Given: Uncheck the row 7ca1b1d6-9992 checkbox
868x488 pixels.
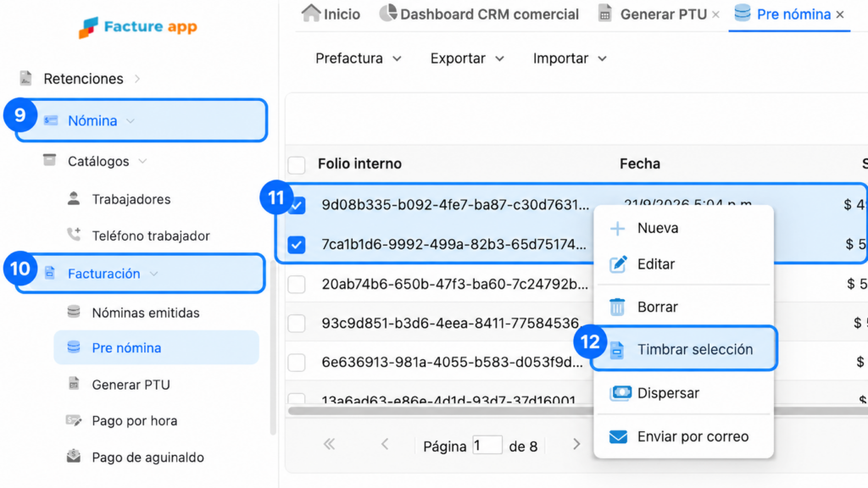Looking at the screenshot, I should (x=297, y=245).
